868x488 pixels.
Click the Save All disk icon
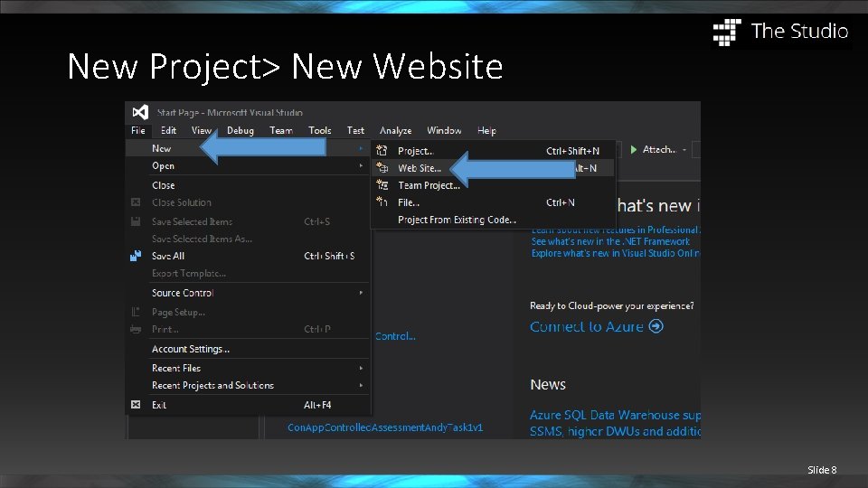(136, 256)
